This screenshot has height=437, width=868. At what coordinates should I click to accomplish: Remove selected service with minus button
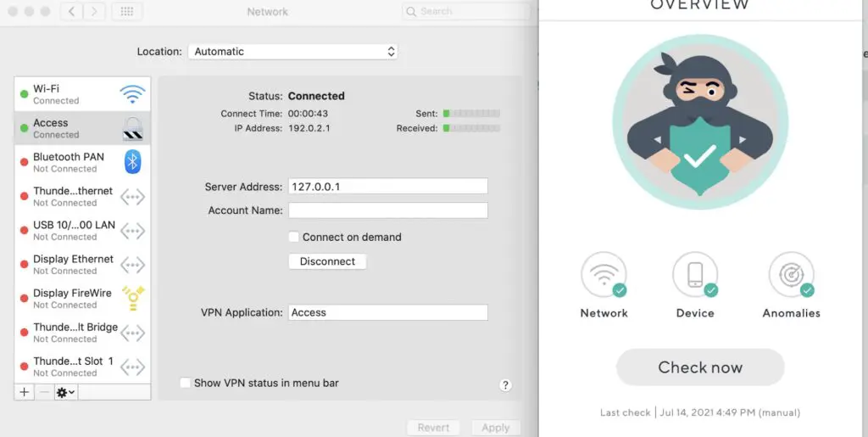[45, 392]
